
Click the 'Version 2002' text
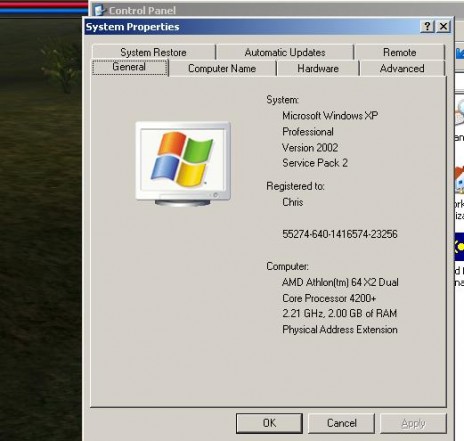[x=310, y=147]
